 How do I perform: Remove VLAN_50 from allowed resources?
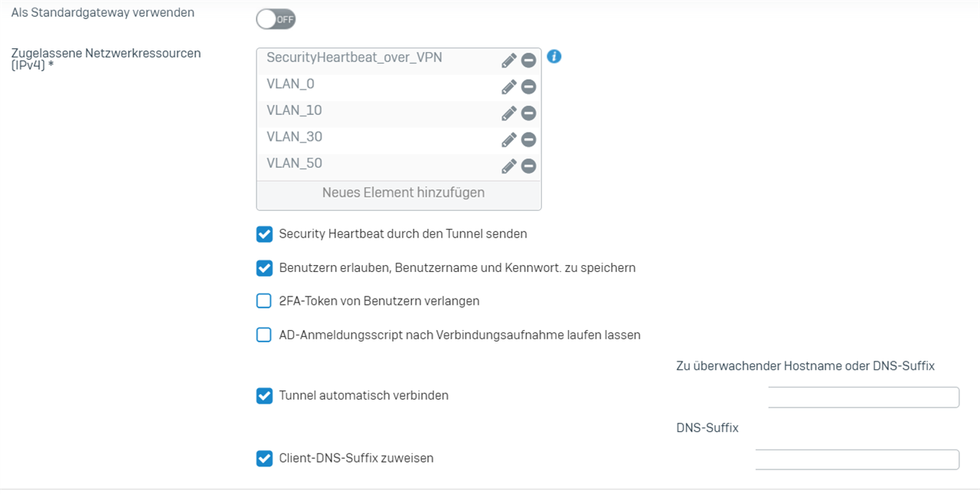point(528,166)
